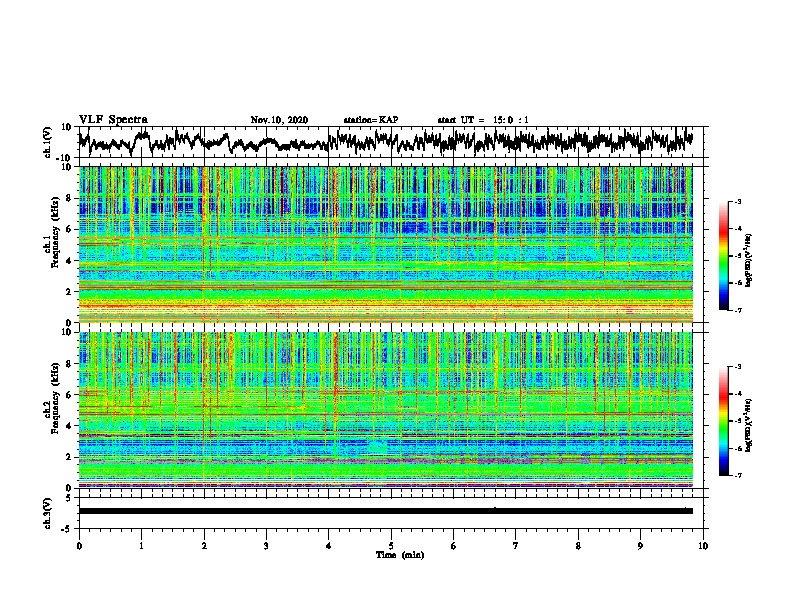Click the ch.1 spectrogram panel
The image size is (792, 612).
[x=385, y=244]
